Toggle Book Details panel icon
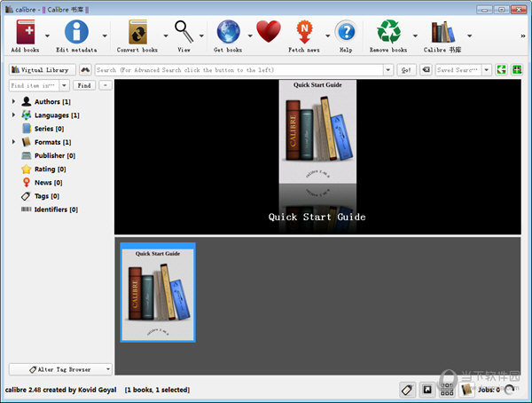 467,390
